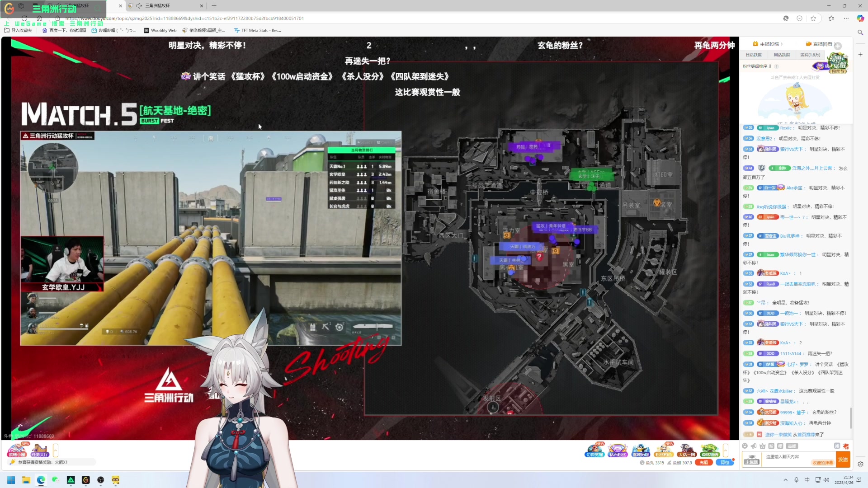Open the OBS Studio taskbar icon

100,480
